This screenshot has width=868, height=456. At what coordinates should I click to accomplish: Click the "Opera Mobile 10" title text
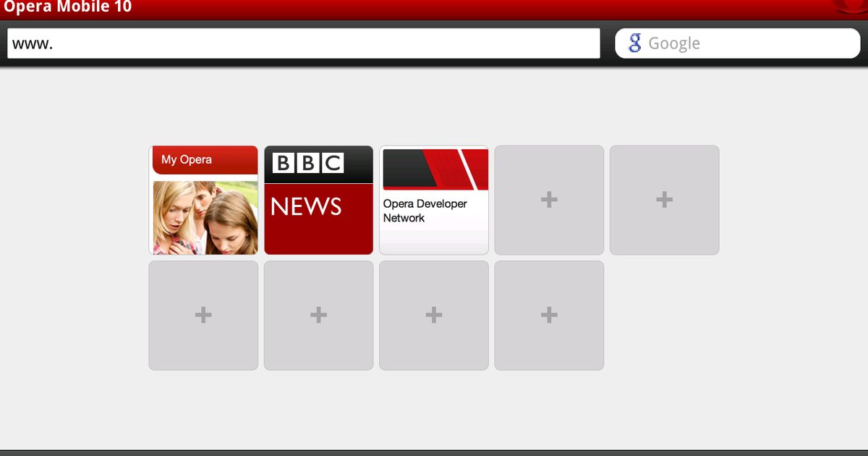click(x=65, y=7)
